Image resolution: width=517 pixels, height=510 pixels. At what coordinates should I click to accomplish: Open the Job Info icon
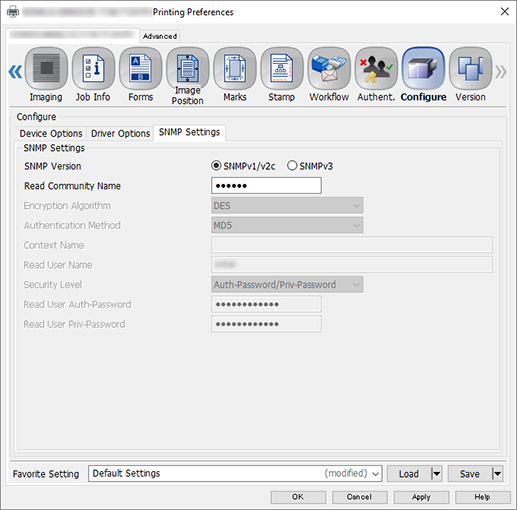tap(93, 68)
